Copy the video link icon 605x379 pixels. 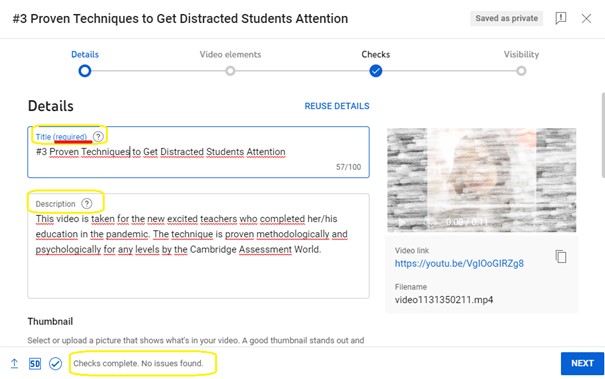pos(561,256)
